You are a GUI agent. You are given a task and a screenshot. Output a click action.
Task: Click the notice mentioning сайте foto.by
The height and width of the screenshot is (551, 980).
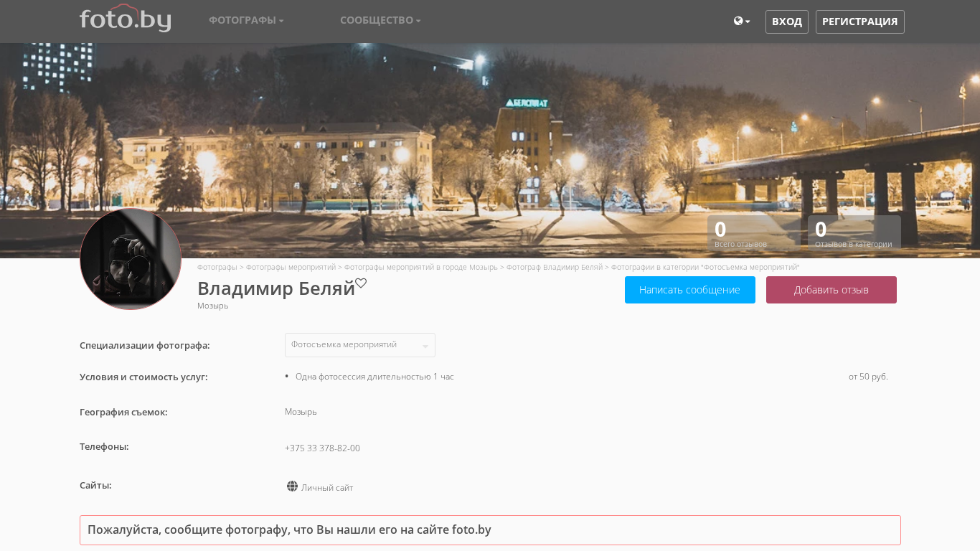point(490,530)
